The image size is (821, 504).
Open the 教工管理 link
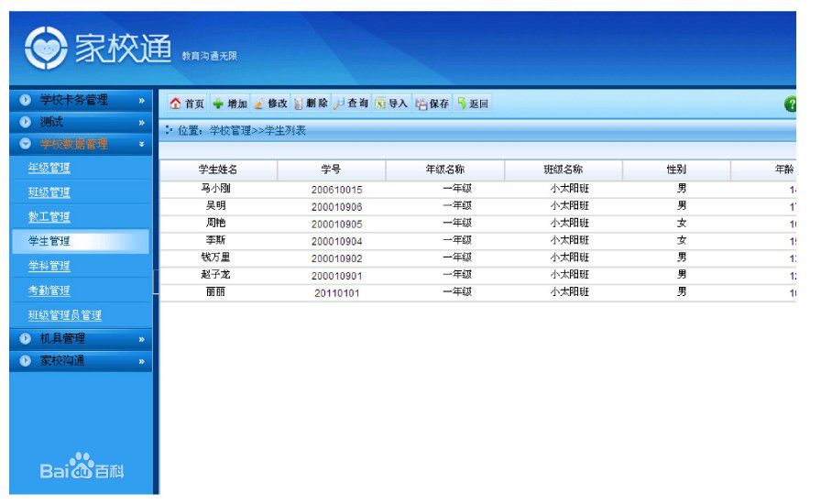[x=49, y=217]
